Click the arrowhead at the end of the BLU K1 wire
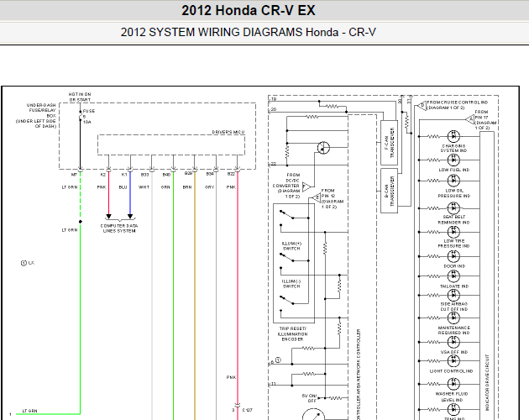529x420 pixels. pos(130,216)
